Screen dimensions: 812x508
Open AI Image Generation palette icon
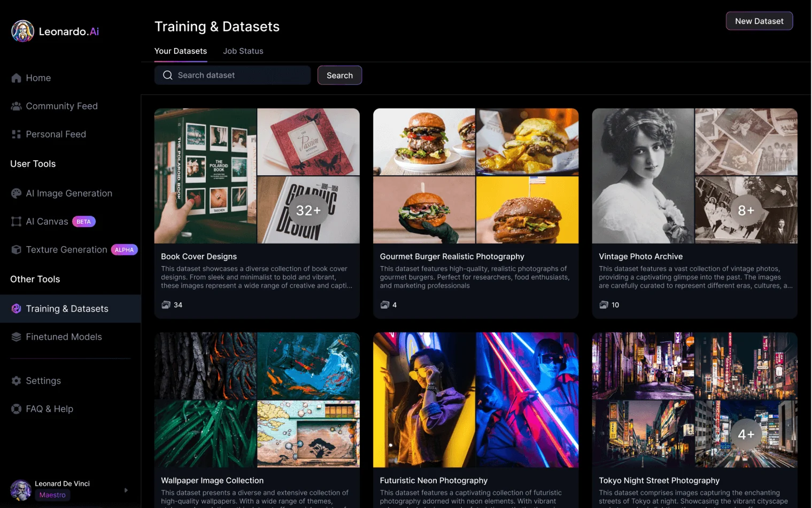(x=16, y=193)
